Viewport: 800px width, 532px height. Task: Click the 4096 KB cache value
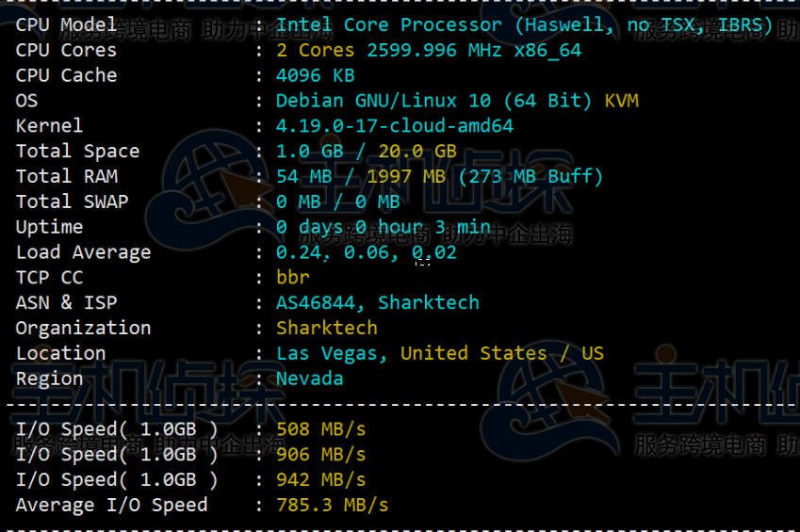315,75
